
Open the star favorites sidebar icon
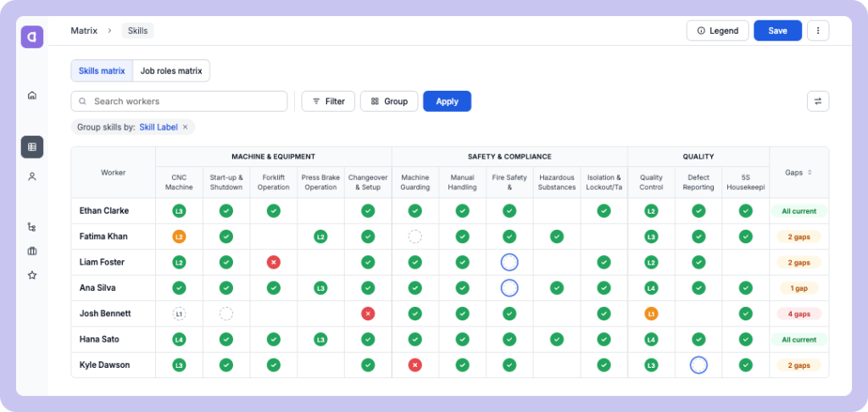click(32, 275)
